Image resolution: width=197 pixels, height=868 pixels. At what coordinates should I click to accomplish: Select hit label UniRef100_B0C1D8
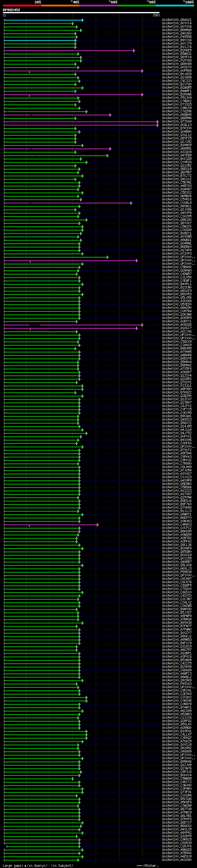(x=176, y=159)
